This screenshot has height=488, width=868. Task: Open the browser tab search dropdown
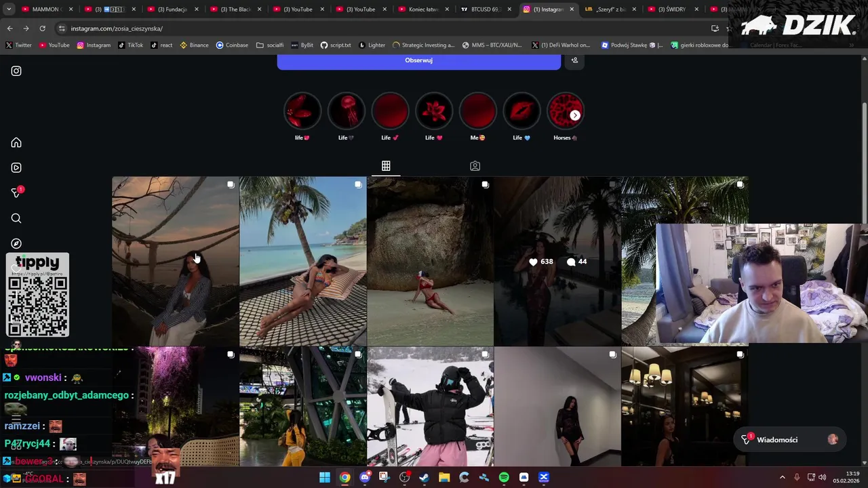click(9, 9)
